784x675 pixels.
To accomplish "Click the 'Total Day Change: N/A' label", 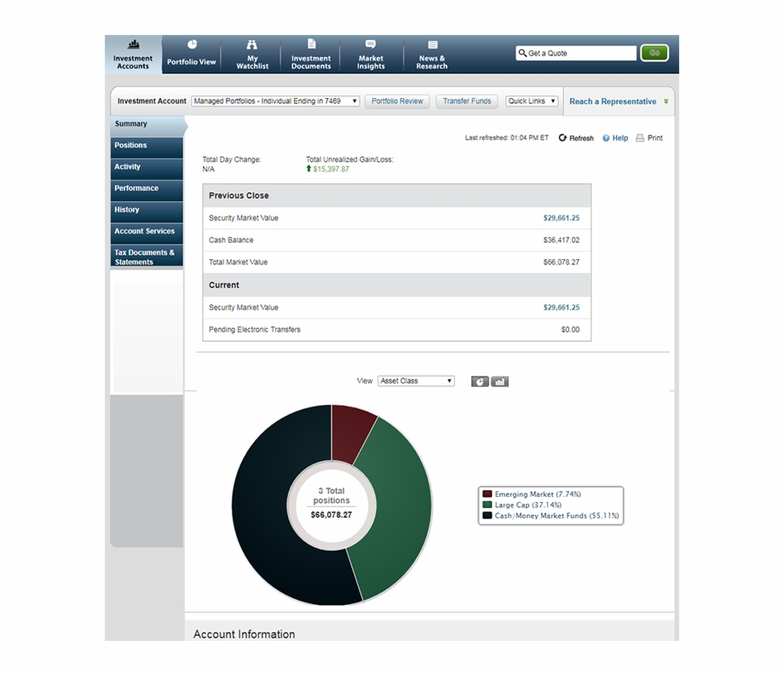I will pos(232,164).
